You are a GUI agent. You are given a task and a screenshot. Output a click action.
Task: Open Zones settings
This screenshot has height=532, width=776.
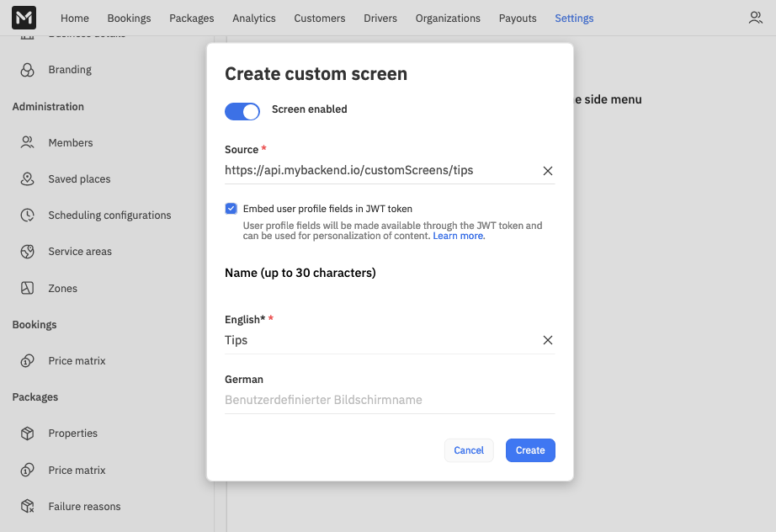(63, 288)
